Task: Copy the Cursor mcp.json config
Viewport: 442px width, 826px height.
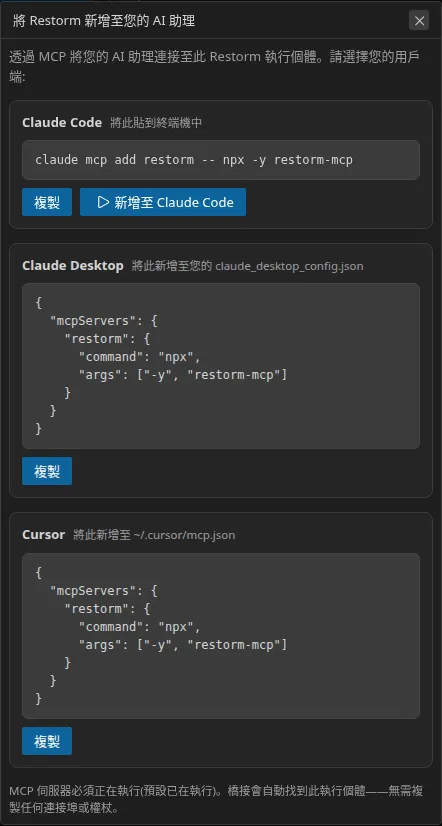Action: click(x=47, y=741)
